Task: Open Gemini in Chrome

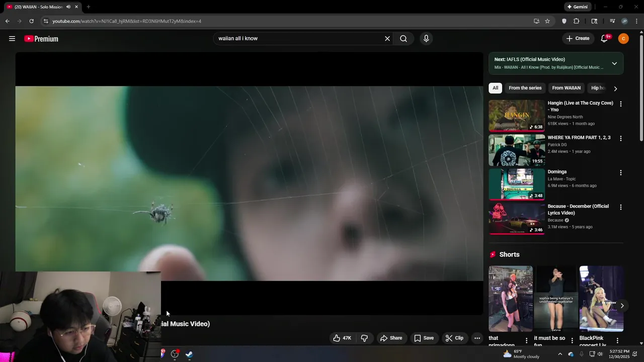Action: (577, 7)
